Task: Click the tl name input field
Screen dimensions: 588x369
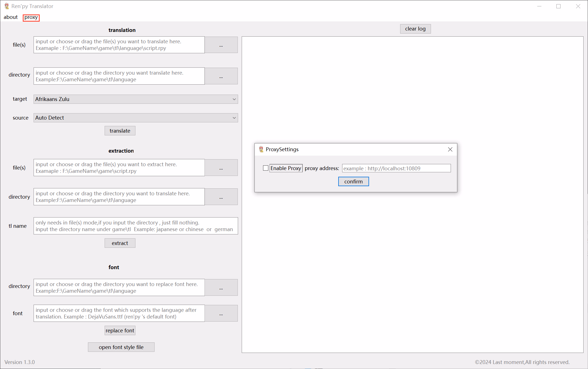Action: coord(136,226)
